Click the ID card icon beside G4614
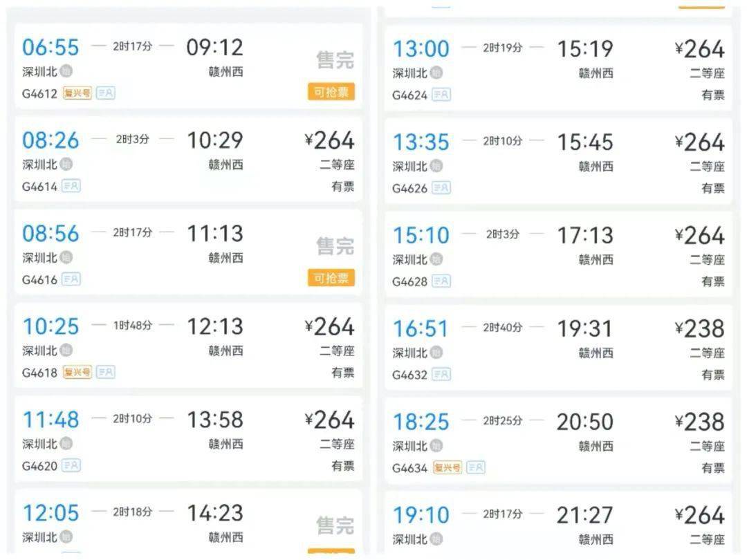 tap(71, 186)
